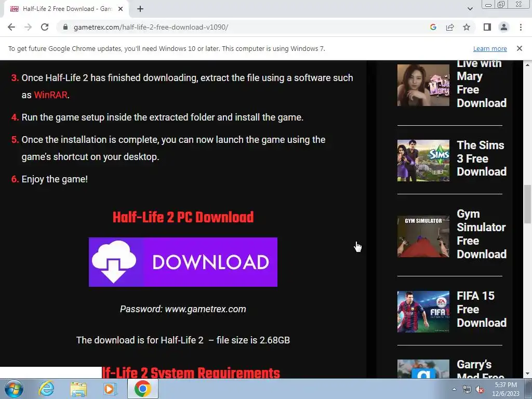
Task: Open FIFA 15 thumbnail image
Action: tap(423, 312)
